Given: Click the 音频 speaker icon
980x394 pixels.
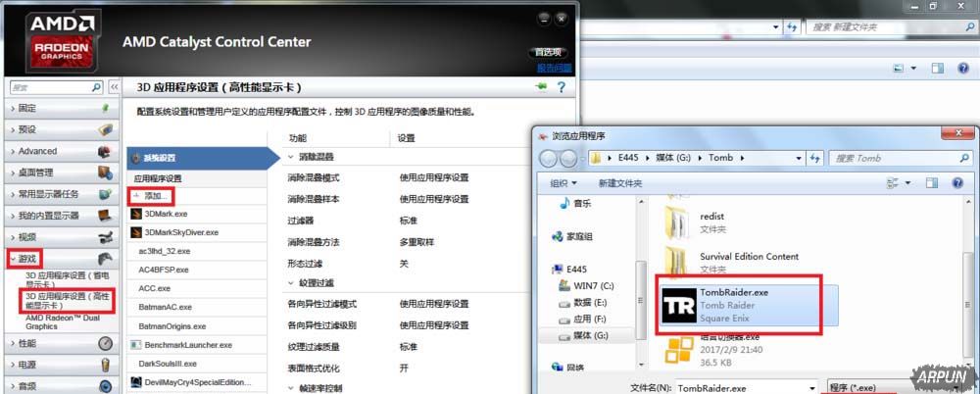Looking at the screenshot, I should 105,386.
